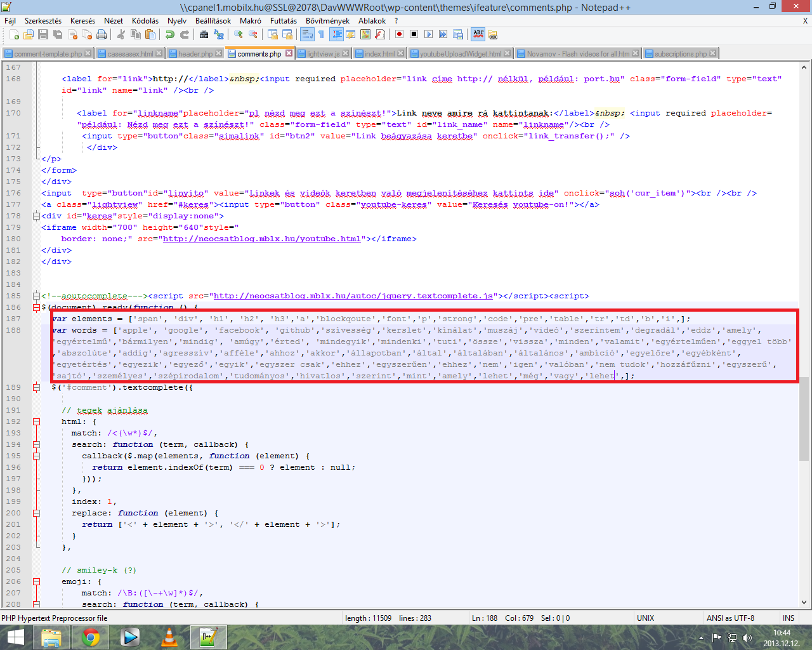Close the comments.php tab
The image size is (812, 650).
[x=289, y=53]
